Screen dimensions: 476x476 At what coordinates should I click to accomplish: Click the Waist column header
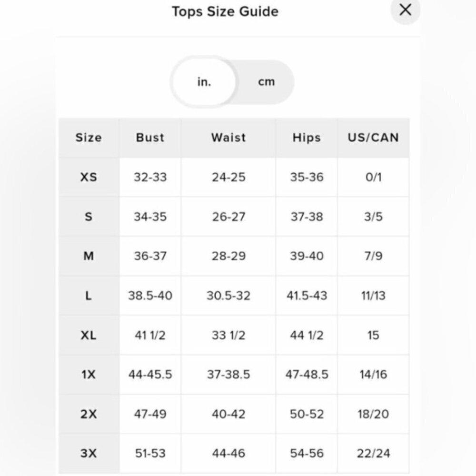228,138
